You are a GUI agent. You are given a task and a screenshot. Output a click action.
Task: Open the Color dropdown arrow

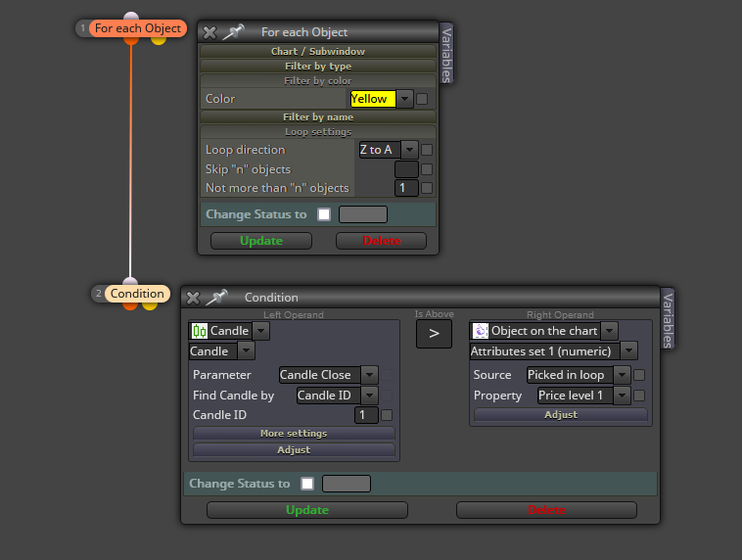point(404,99)
